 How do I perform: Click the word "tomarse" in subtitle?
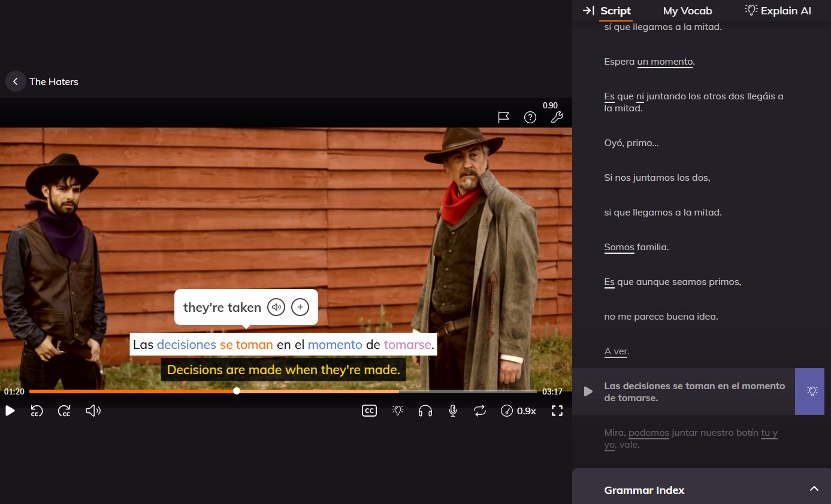click(x=407, y=345)
